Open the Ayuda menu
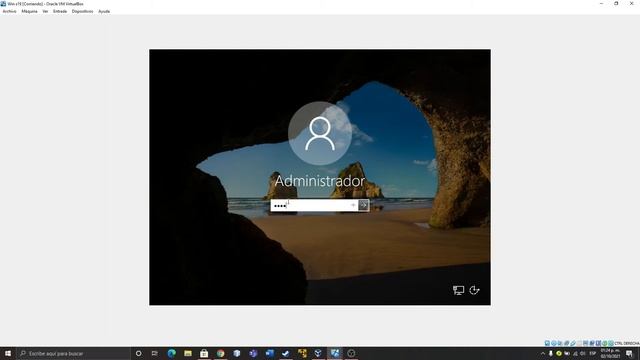 pyautogui.click(x=104, y=11)
